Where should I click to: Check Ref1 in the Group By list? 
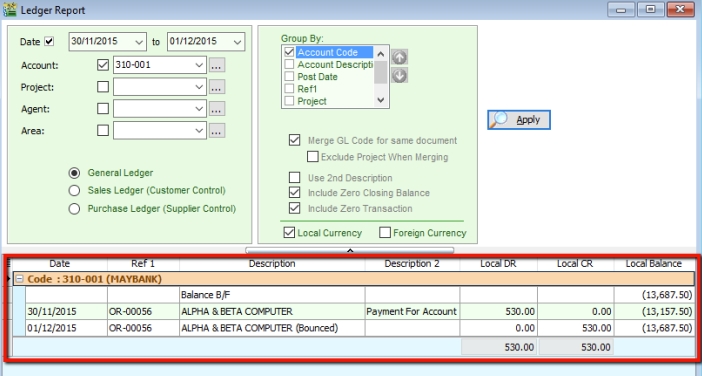coord(289,89)
